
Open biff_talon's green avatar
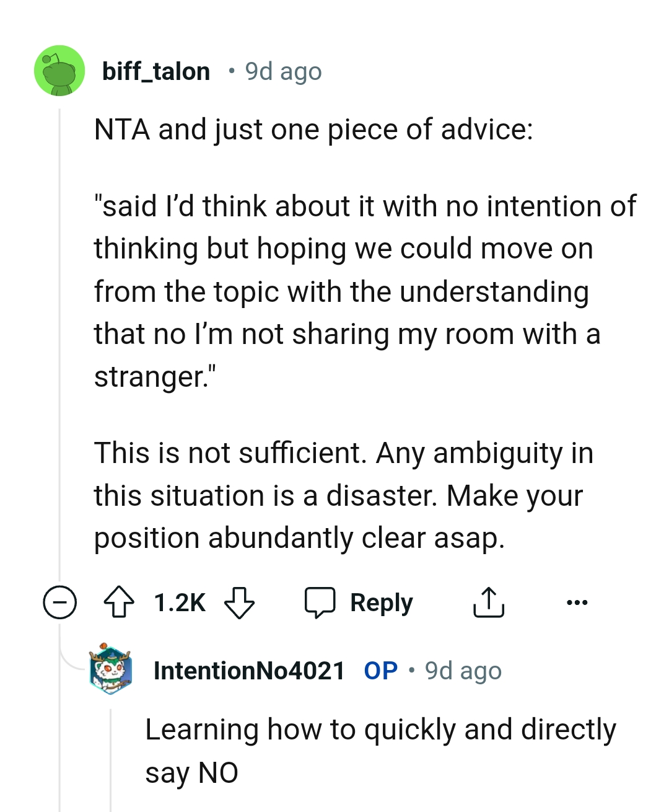pyautogui.click(x=59, y=71)
